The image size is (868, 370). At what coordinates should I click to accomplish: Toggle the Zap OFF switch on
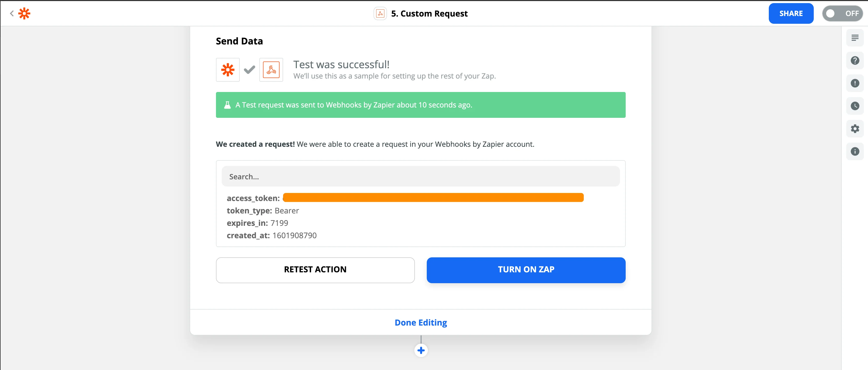pyautogui.click(x=842, y=13)
